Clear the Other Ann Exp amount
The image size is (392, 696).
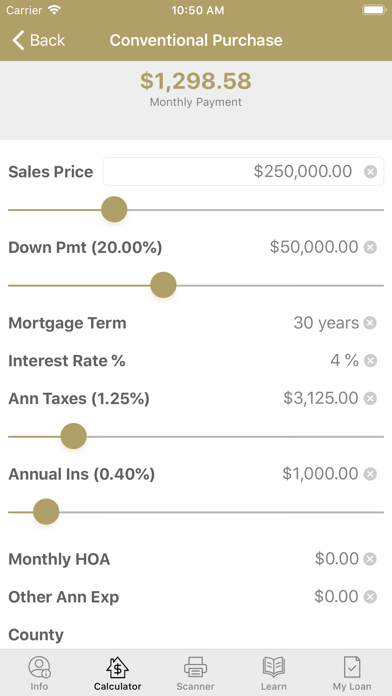click(x=370, y=597)
